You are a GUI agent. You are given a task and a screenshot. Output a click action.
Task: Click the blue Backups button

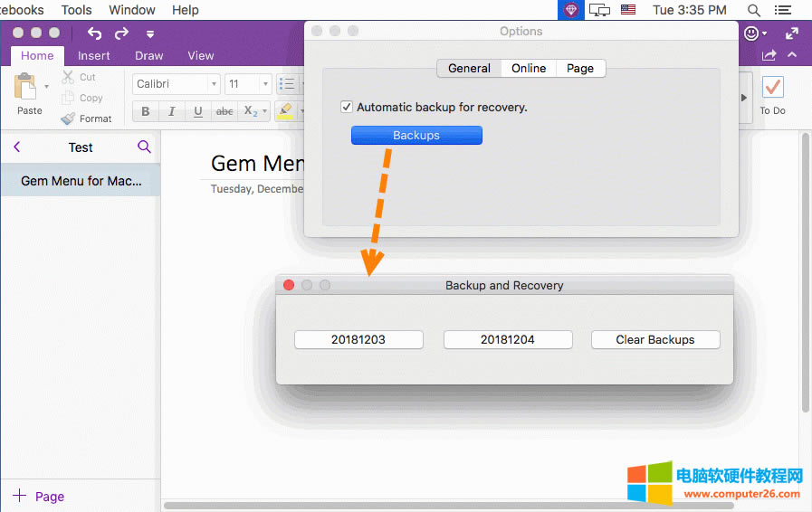point(416,135)
